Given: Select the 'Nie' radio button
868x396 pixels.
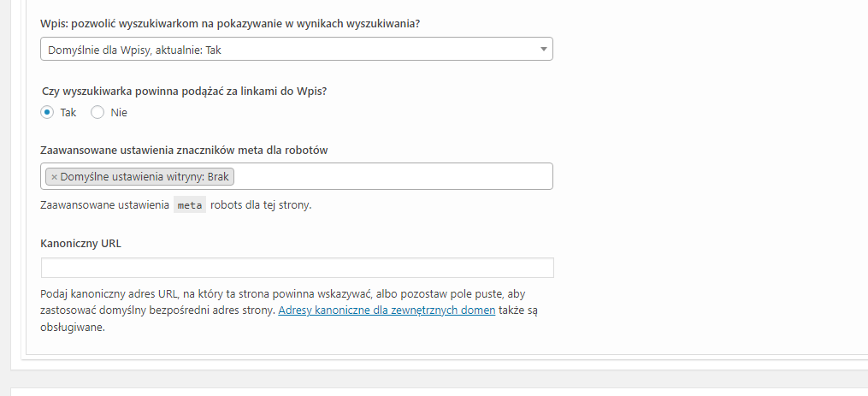Looking at the screenshot, I should tap(97, 112).
